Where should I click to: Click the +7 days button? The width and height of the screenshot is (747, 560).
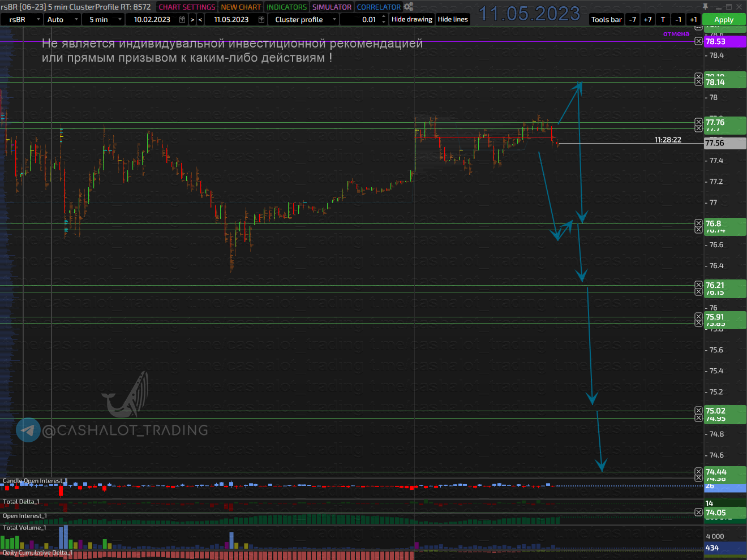click(648, 19)
